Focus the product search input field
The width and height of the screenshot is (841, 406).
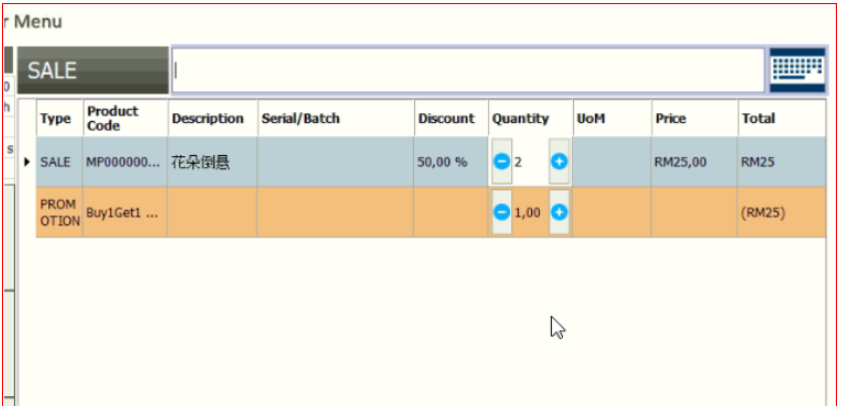[468, 70]
